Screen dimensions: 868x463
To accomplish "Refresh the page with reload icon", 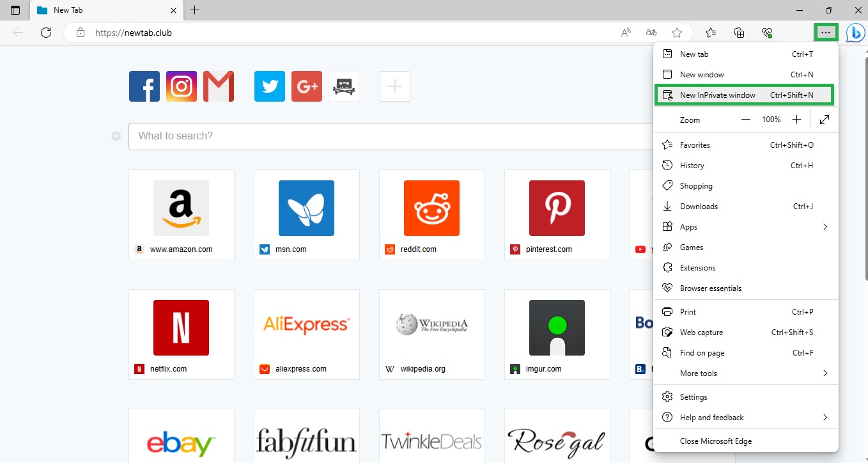I will click(46, 33).
